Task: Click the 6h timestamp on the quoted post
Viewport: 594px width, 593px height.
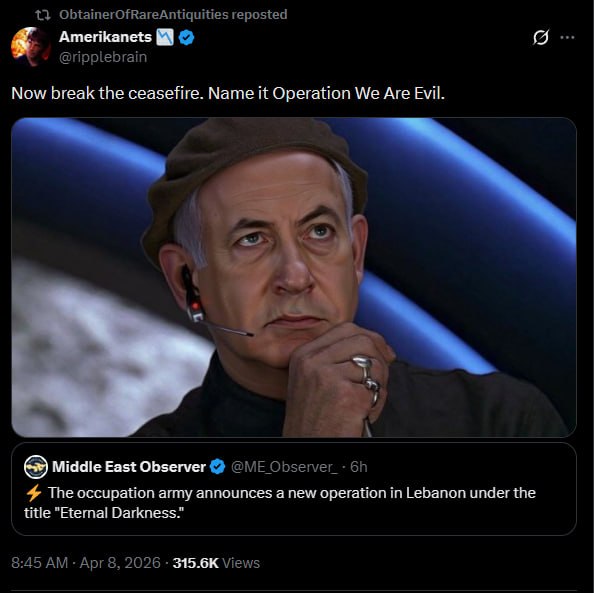Action: coord(358,467)
